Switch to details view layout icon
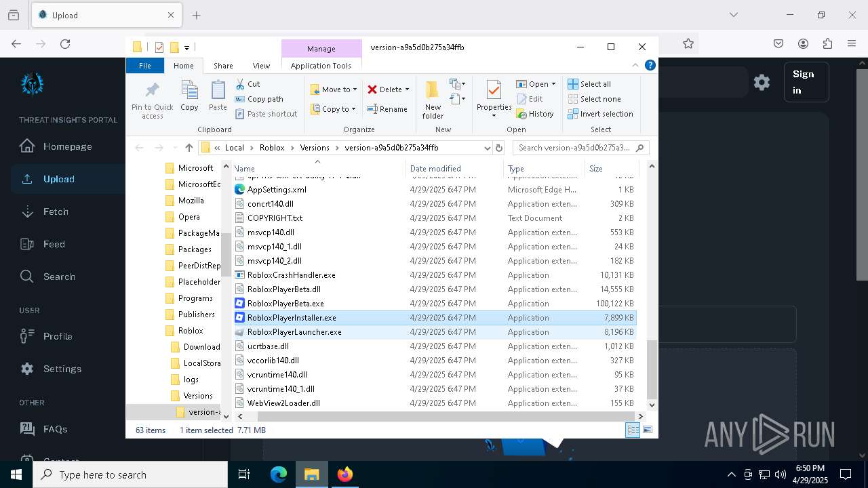The image size is (868, 488). [x=633, y=430]
